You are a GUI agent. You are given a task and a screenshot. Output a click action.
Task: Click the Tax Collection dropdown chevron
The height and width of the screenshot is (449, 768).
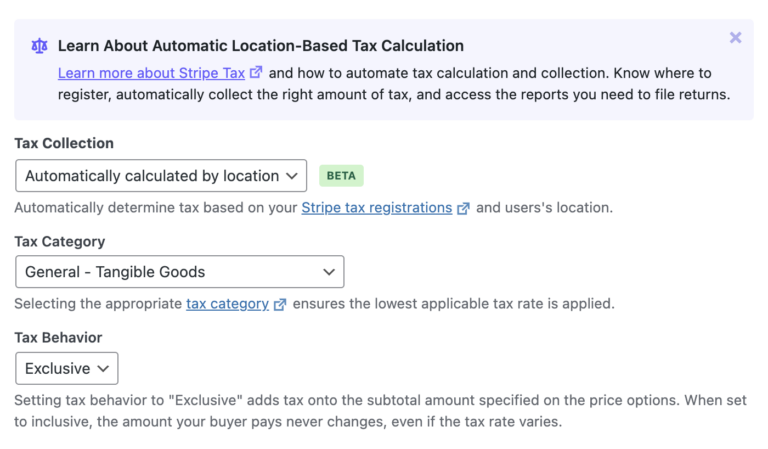coord(292,176)
